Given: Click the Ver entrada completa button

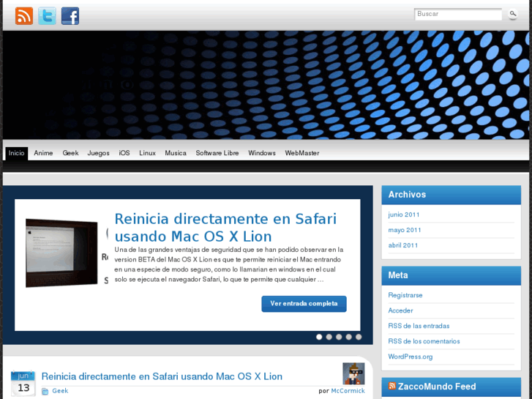Looking at the screenshot, I should [x=304, y=304].
